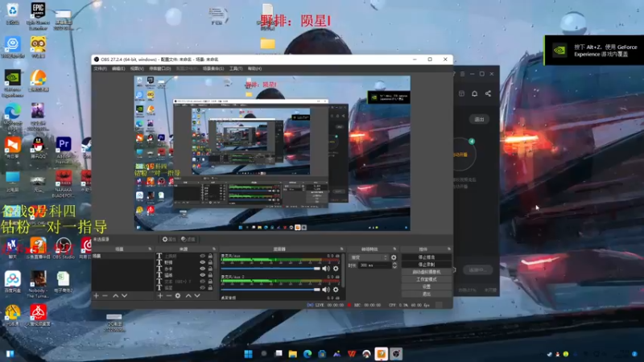The width and height of the screenshot is (644, 362).
Task: Click 滤镜 filters button above Sources panel
Action: [x=188, y=239]
